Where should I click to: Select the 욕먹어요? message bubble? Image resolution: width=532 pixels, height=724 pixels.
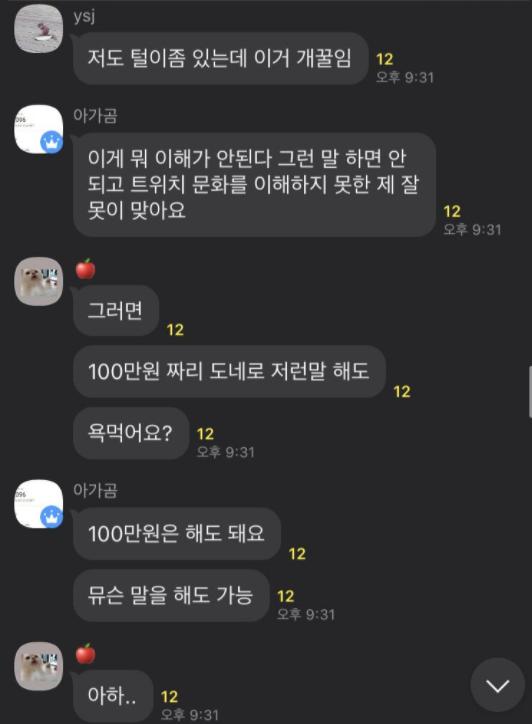tap(131, 433)
